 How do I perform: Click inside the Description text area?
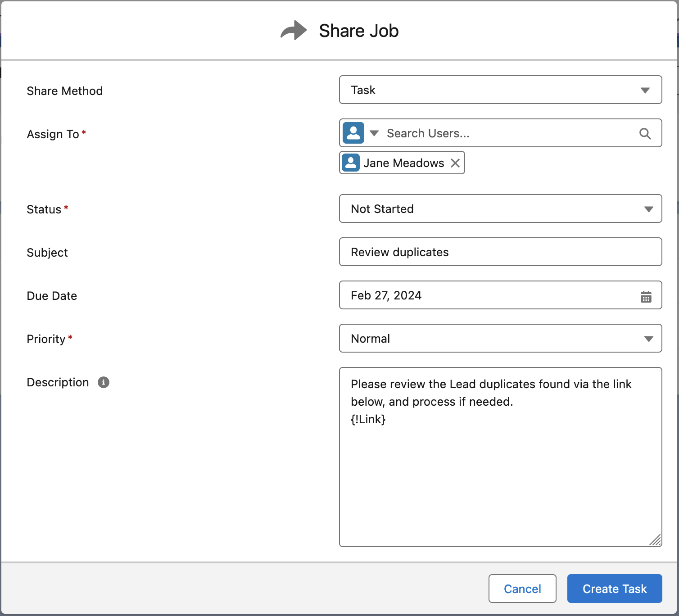500,457
